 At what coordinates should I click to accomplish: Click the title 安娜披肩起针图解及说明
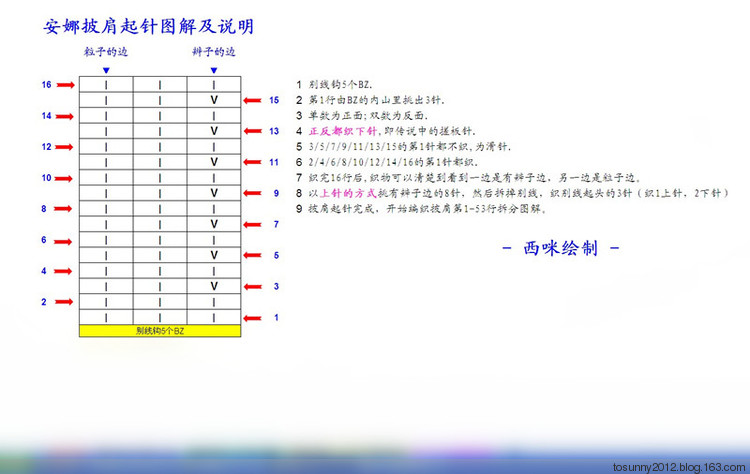click(148, 26)
